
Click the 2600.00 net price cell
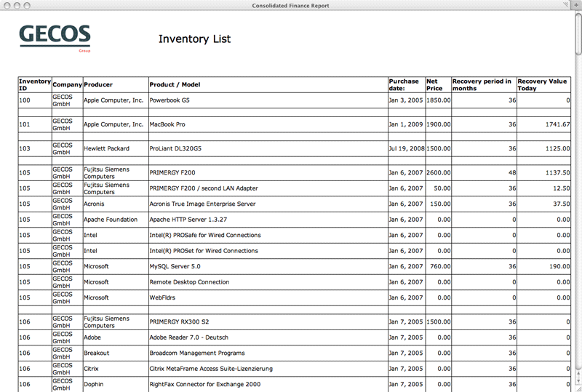pos(439,172)
